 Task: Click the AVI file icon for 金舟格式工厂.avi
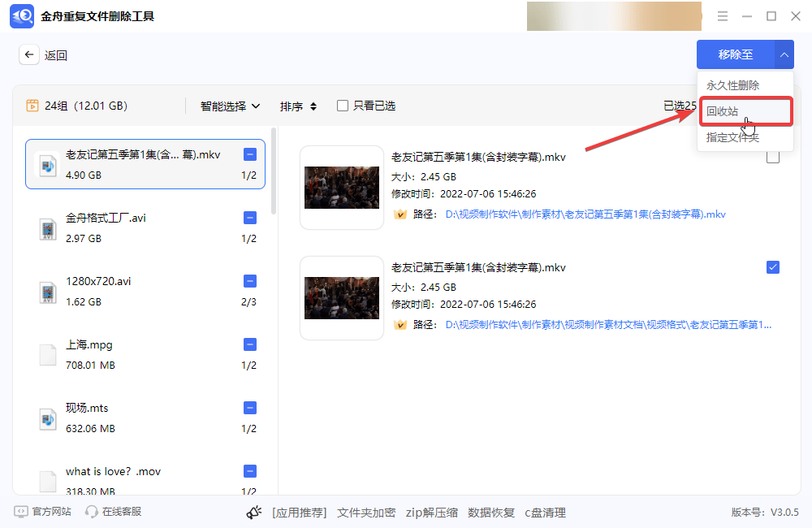[x=48, y=228]
